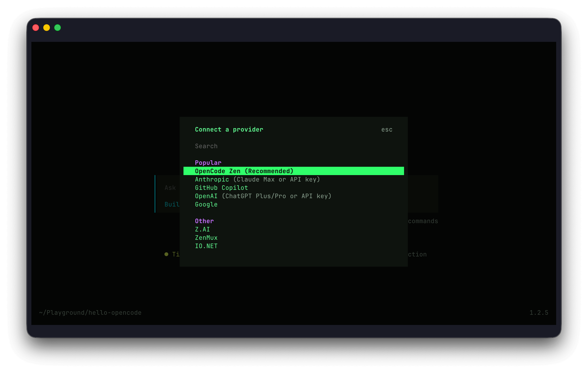Viewport: 588px width, 373px height.
Task: Choose Anthropic (Claude Max or API key)
Action: [257, 179]
